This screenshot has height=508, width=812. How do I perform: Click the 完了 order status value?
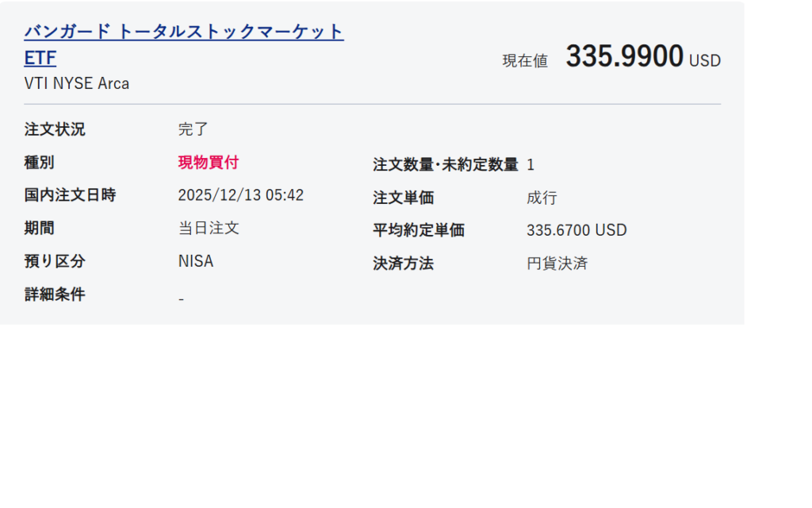(193, 129)
